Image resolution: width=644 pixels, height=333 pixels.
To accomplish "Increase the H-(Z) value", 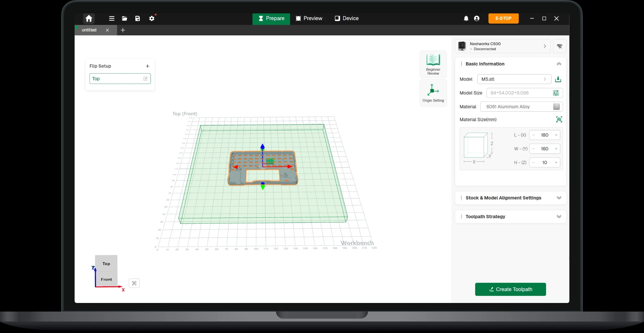I will pos(556,162).
